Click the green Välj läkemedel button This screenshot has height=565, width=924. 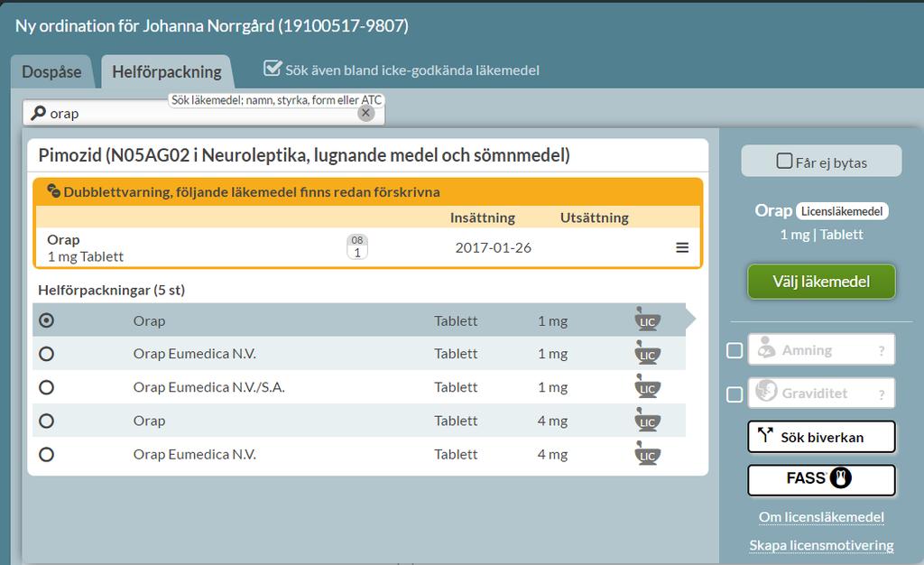[821, 282]
